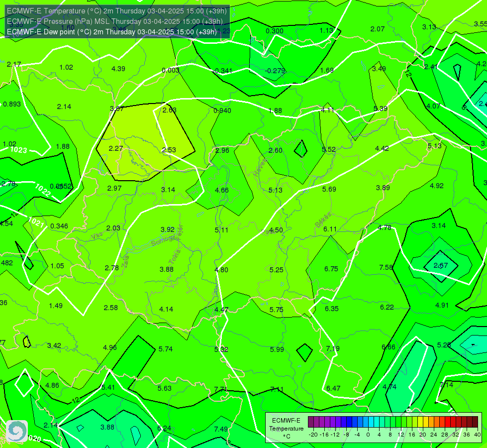
Task: Click the swirl logo icon in the corner
Action: 17,431
